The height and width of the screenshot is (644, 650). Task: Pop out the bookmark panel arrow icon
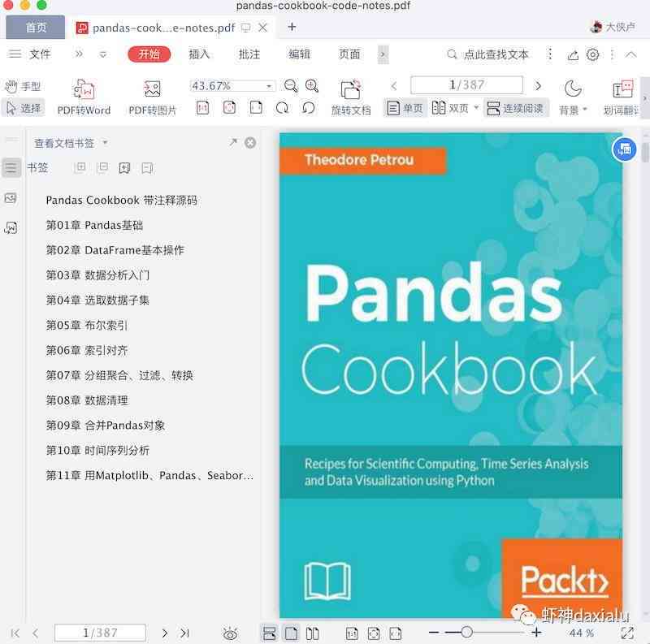233,142
